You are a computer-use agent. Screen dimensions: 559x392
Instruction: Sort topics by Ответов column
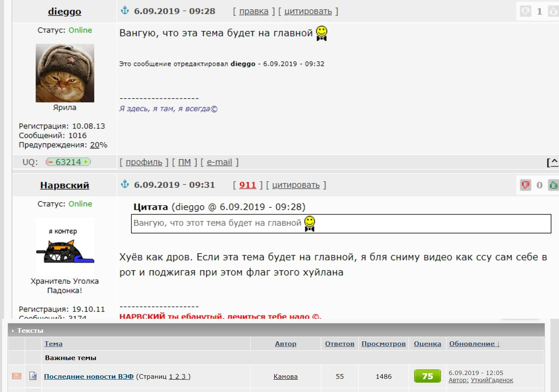(340, 344)
